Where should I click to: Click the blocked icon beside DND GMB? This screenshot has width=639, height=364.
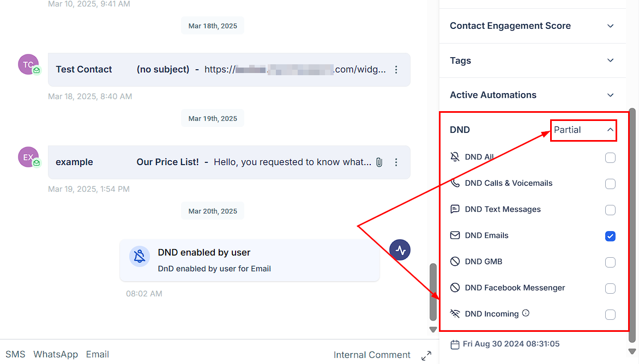[455, 262]
